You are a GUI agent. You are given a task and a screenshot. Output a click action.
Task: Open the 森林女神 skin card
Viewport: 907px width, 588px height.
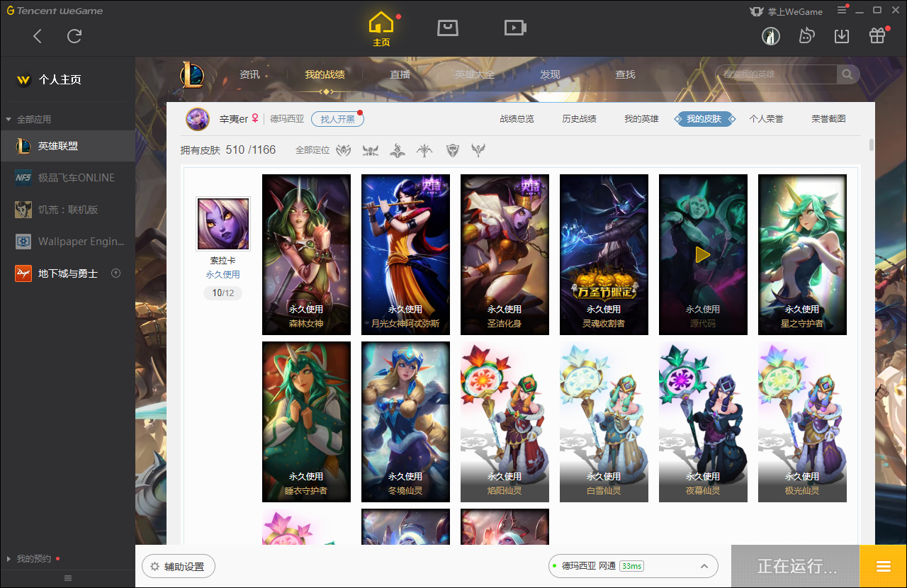pos(306,254)
